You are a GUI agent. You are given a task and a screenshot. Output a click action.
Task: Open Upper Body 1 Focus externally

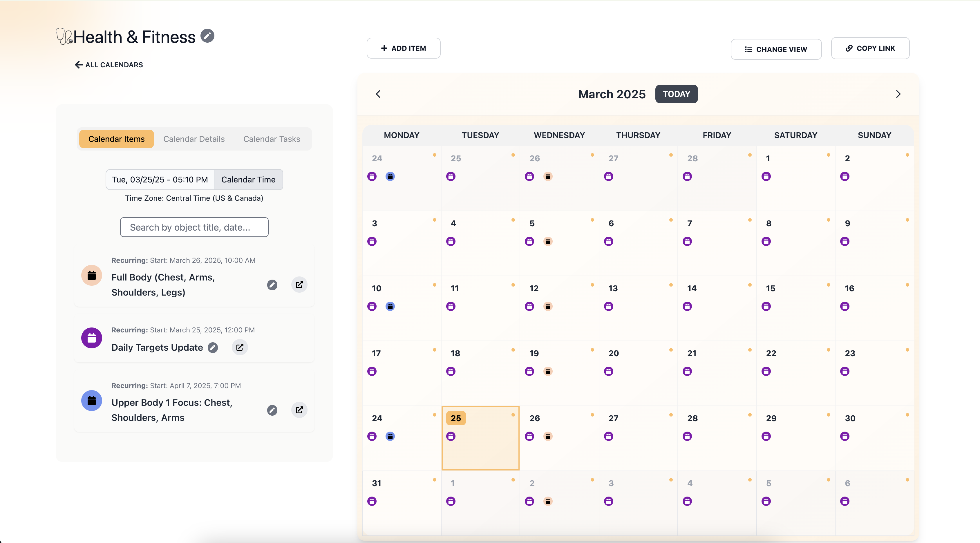[299, 410]
